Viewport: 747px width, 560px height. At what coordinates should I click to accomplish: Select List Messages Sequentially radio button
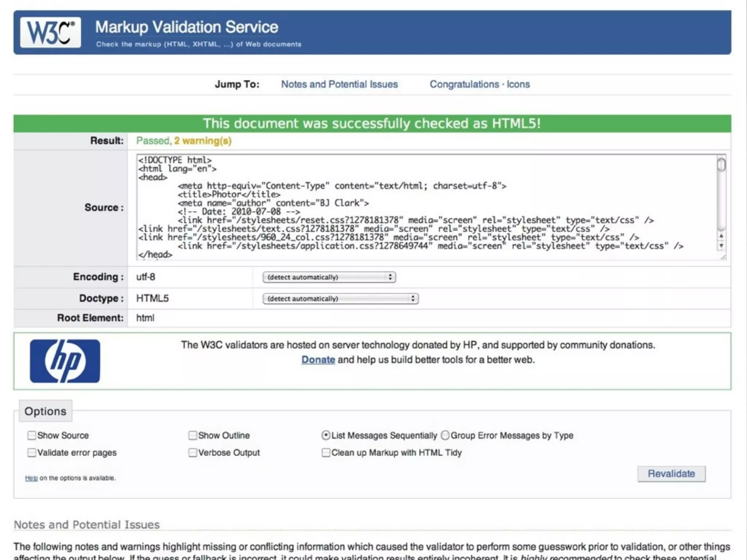tap(326, 435)
